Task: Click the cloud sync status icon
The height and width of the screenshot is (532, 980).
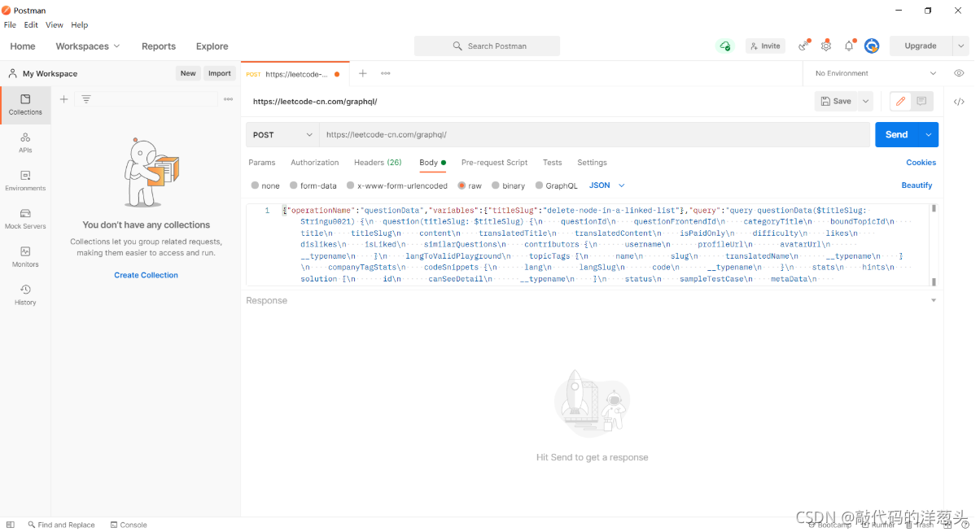Action: point(724,46)
